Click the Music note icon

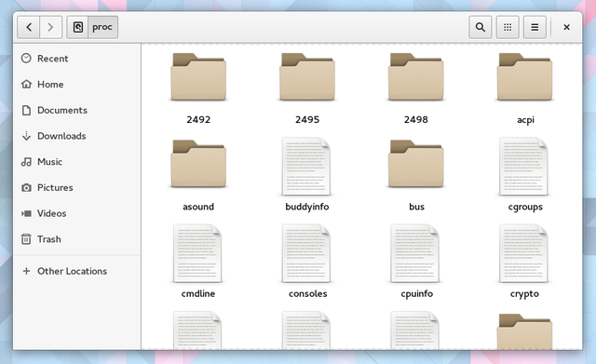(x=26, y=162)
